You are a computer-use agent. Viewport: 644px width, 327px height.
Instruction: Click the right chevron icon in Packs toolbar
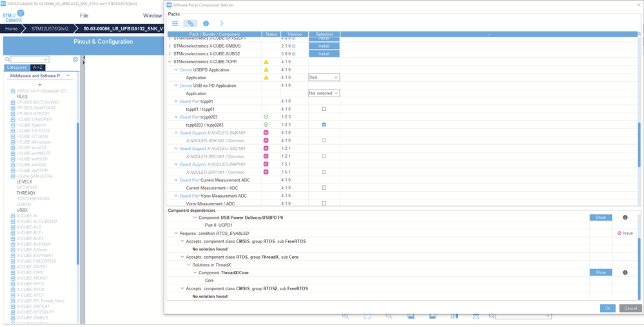click(x=222, y=23)
